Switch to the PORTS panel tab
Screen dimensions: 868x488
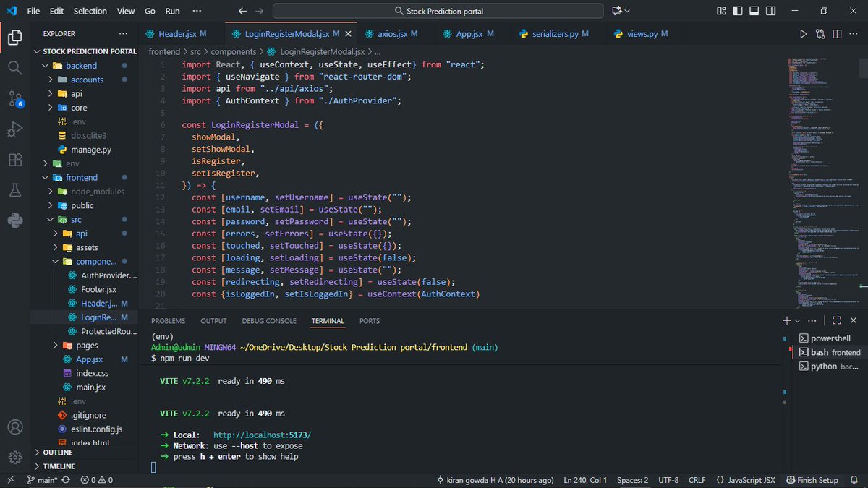coord(370,321)
